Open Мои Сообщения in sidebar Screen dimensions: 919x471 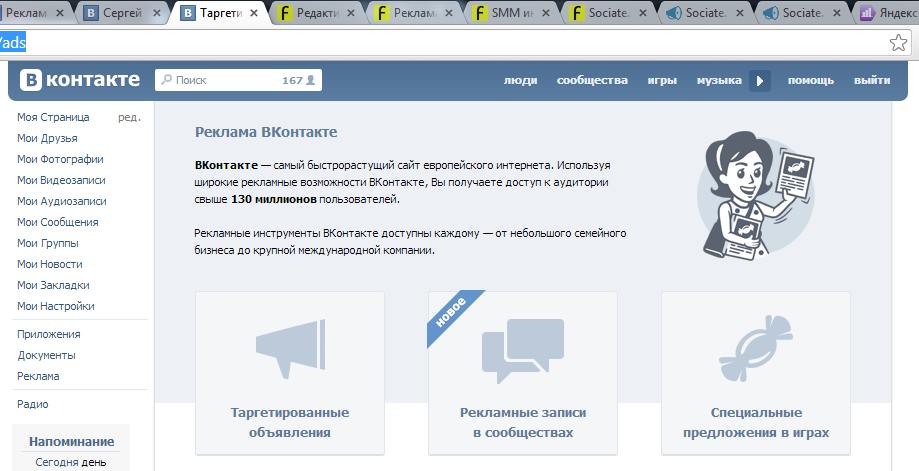(58, 222)
